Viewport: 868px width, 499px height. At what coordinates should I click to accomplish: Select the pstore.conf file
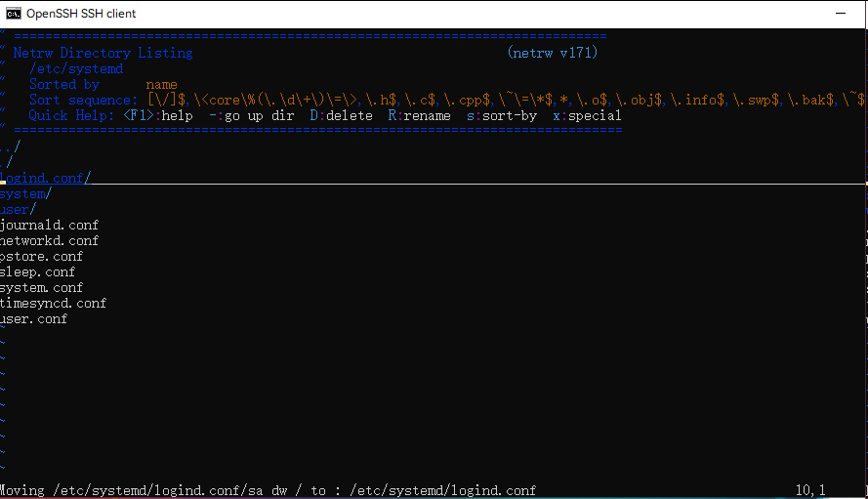coord(42,257)
